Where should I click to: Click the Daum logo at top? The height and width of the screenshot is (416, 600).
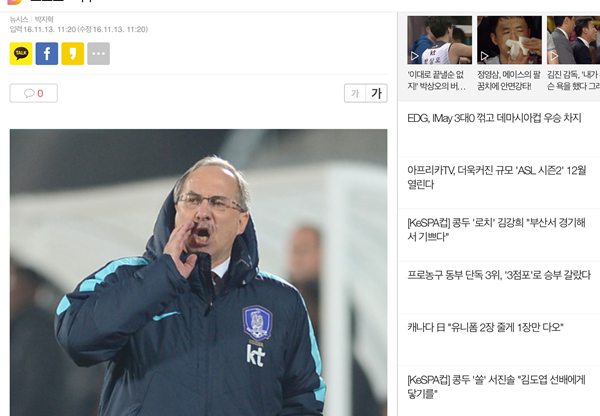[x=15, y=2]
